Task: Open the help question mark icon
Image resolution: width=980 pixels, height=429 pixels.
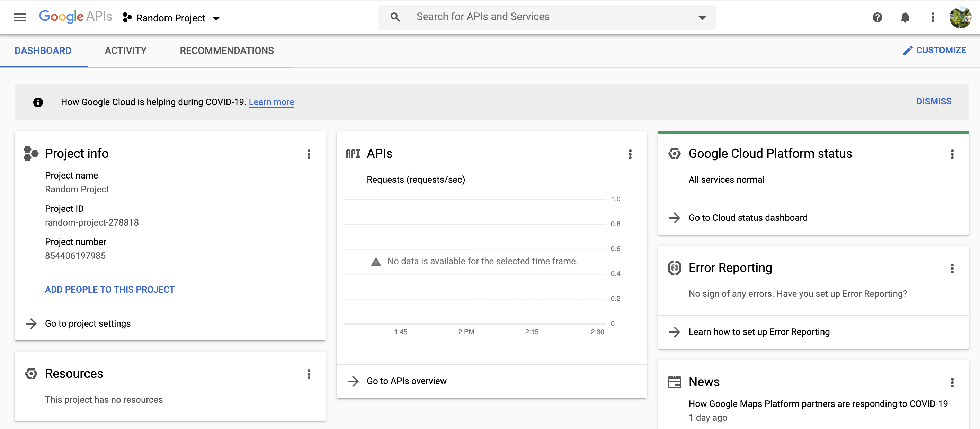Action: pyautogui.click(x=877, y=17)
